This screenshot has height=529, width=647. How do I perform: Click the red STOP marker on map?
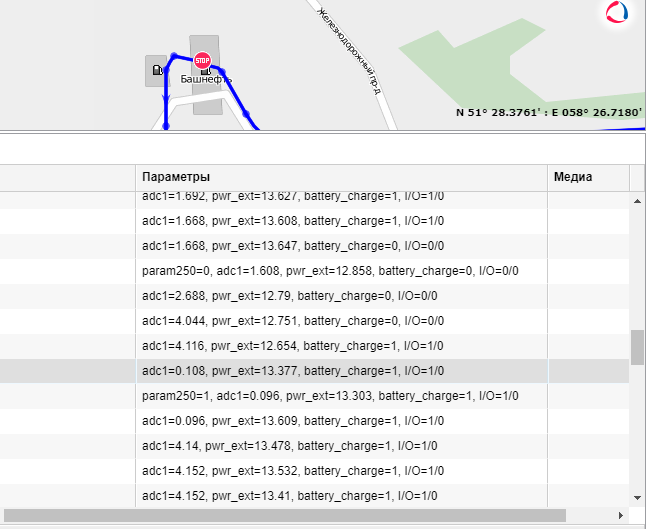[203, 60]
